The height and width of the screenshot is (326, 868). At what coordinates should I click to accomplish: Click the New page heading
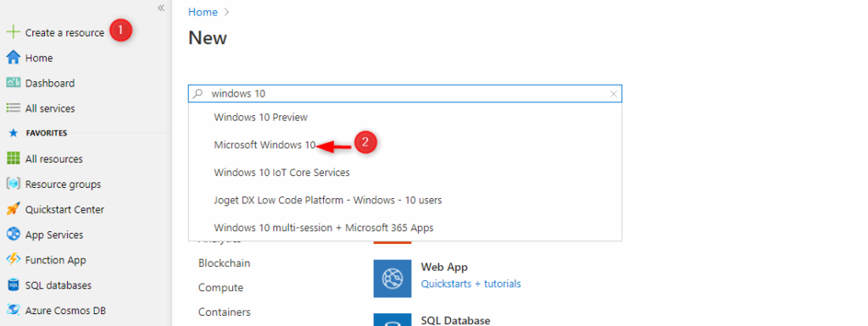point(208,37)
